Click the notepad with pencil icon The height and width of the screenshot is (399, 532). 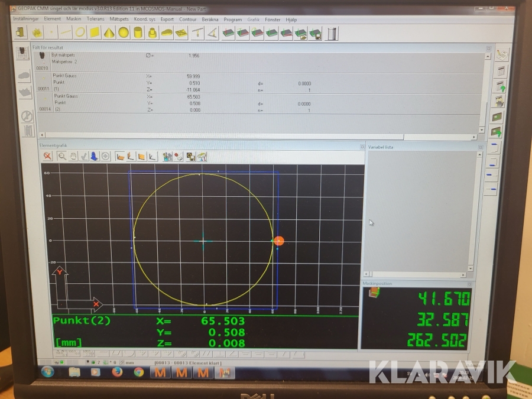coord(501,55)
